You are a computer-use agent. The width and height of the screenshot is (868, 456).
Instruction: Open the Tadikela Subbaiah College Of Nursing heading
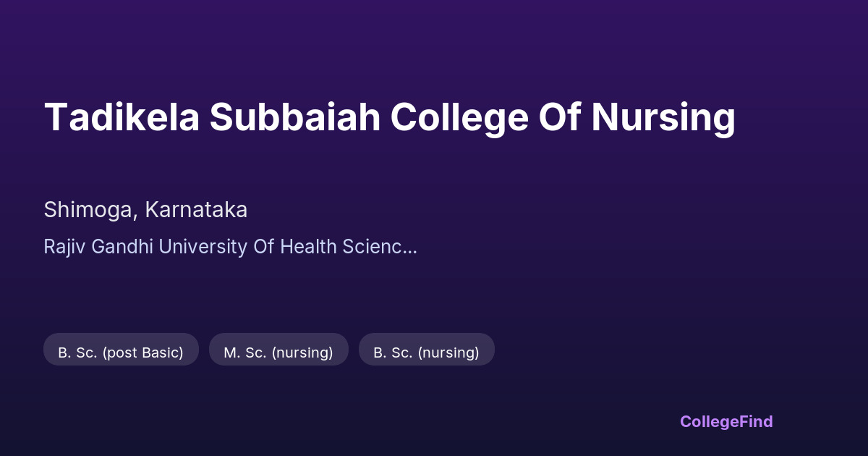(x=389, y=117)
